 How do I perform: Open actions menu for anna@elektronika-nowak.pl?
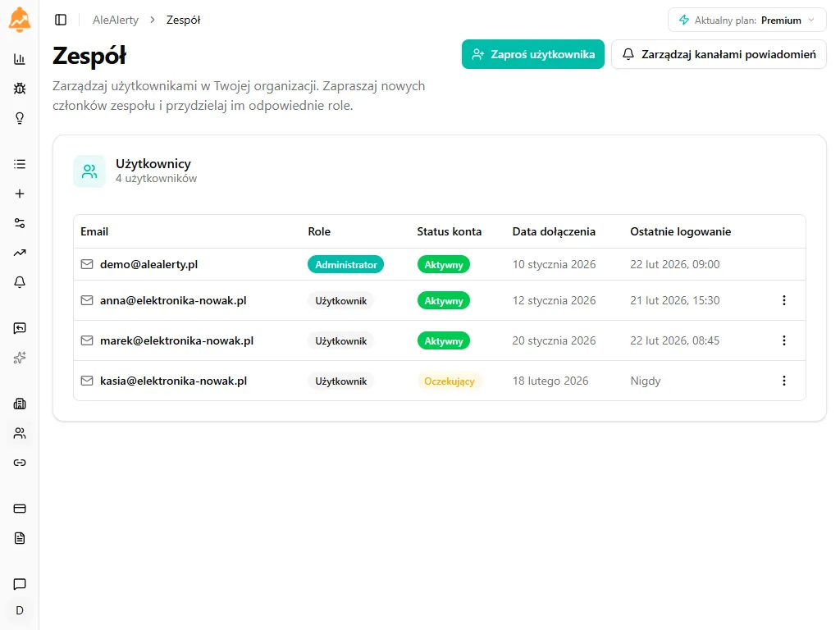pos(783,300)
